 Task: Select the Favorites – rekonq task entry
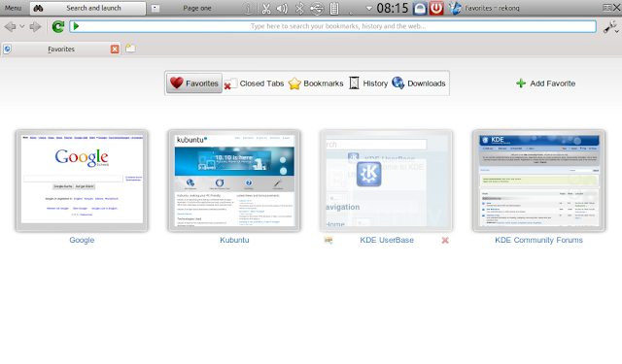pos(485,8)
